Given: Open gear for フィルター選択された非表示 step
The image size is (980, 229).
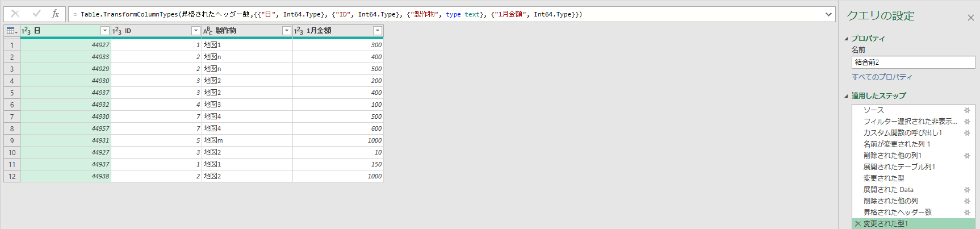Looking at the screenshot, I should 967,122.
